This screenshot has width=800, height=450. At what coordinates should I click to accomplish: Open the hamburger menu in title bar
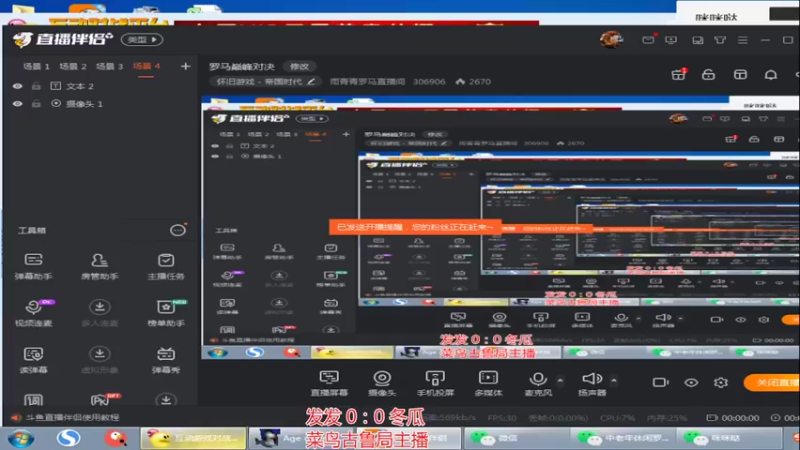click(742, 39)
